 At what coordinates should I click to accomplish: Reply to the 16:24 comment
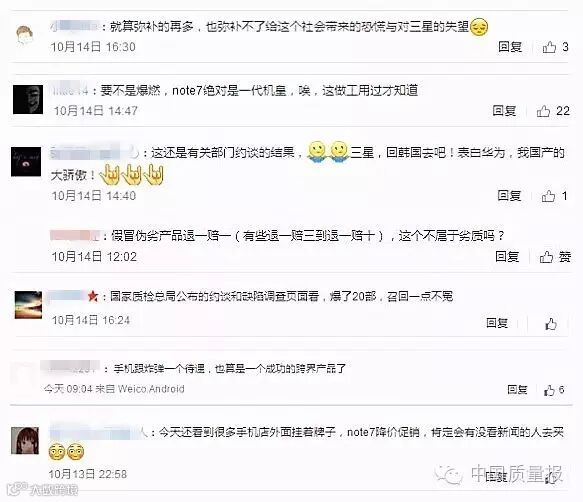coord(497,323)
